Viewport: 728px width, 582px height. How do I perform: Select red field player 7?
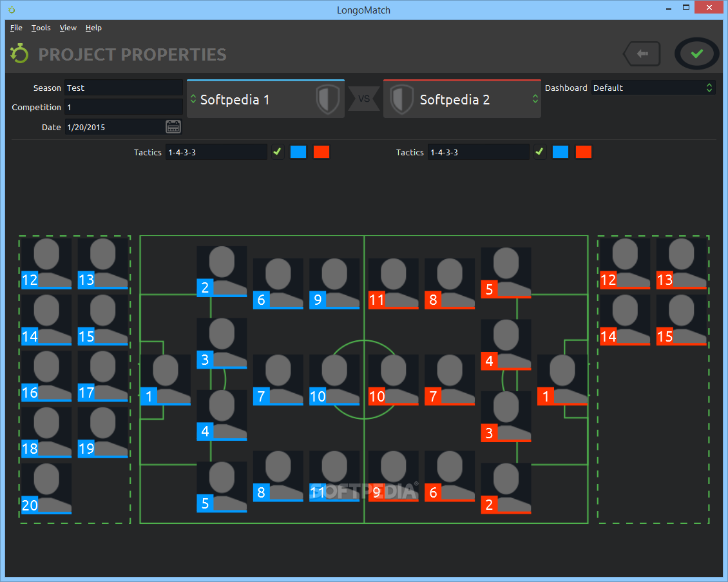click(x=450, y=380)
